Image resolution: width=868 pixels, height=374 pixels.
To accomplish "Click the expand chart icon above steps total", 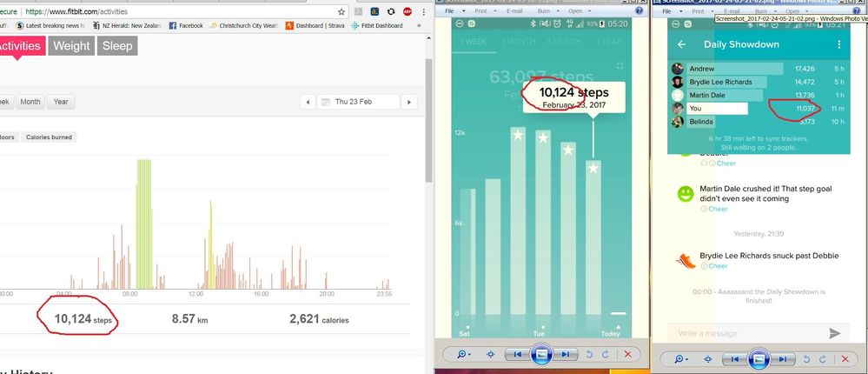I will click(x=620, y=65).
